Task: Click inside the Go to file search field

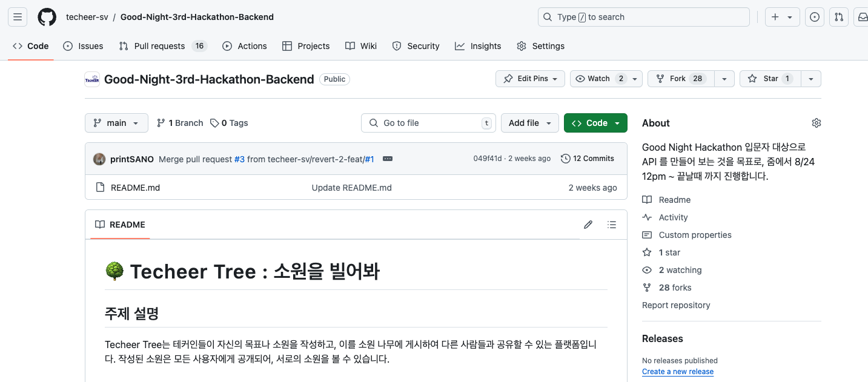Action: 428,122
